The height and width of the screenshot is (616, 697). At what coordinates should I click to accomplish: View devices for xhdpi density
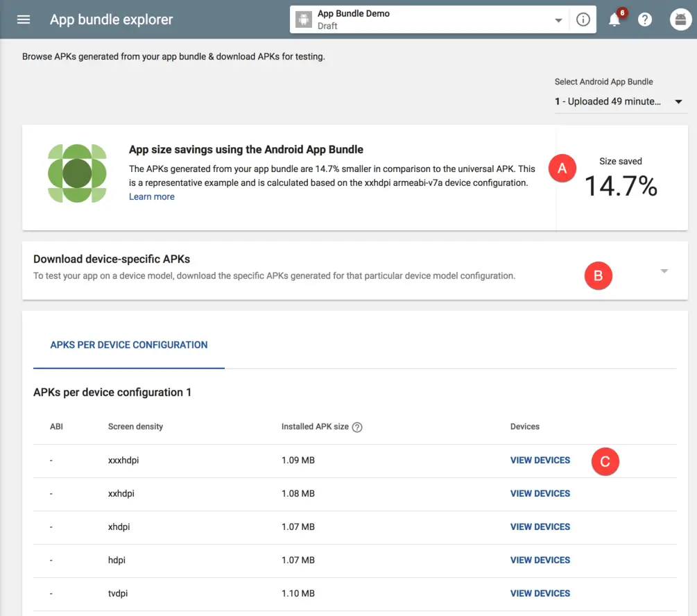[x=540, y=527]
